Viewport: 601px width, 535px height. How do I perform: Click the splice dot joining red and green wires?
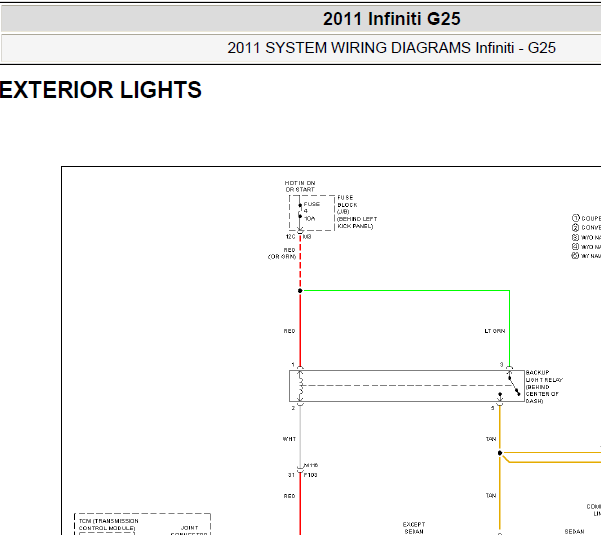click(x=300, y=291)
